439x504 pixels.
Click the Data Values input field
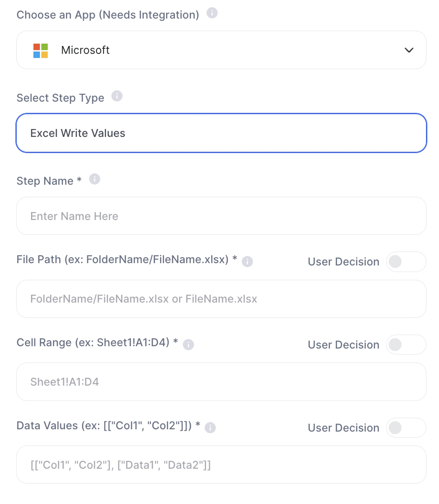click(x=221, y=465)
